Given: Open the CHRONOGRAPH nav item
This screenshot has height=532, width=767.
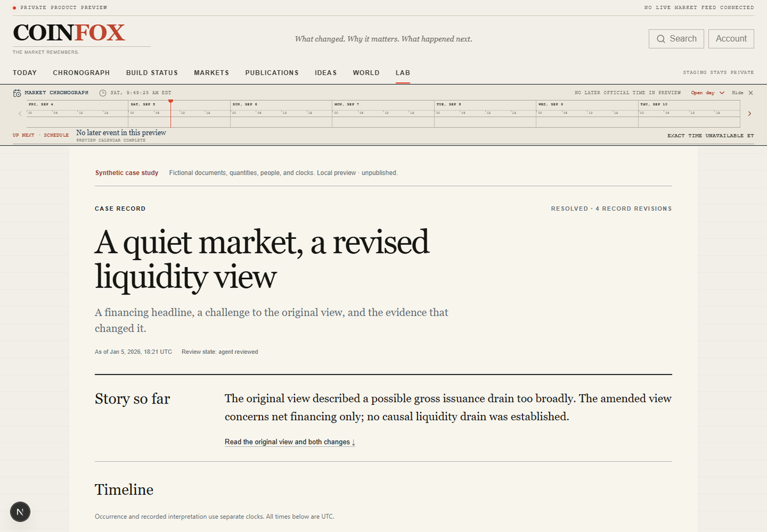Looking at the screenshot, I should (x=81, y=73).
